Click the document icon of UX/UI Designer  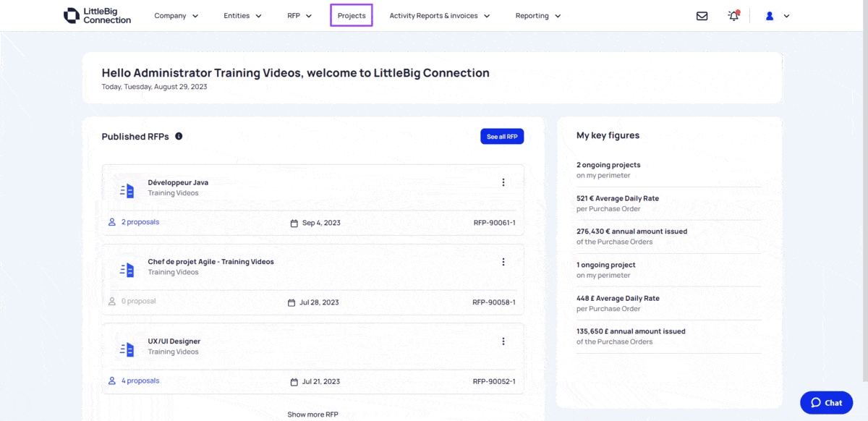click(127, 349)
